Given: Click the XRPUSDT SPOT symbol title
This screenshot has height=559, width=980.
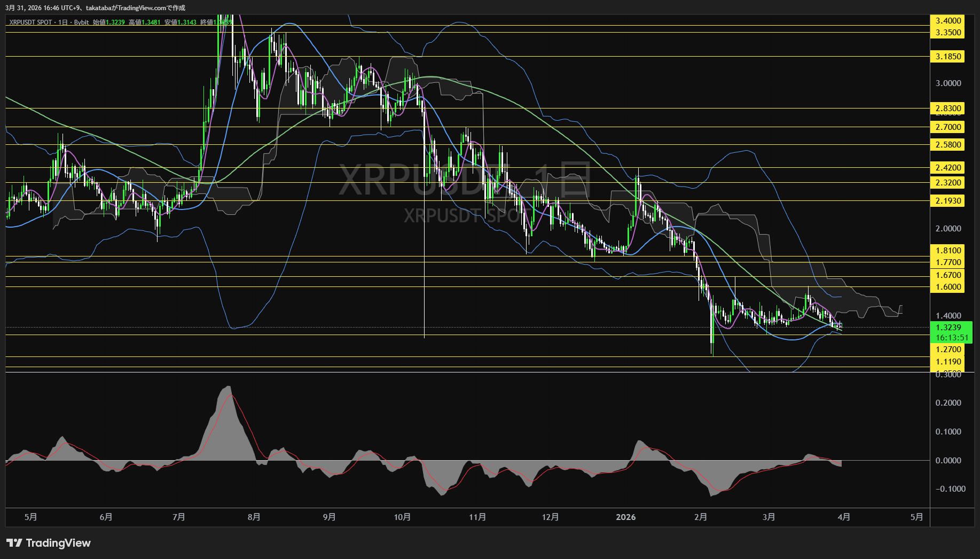Looking at the screenshot, I should coord(30,22).
